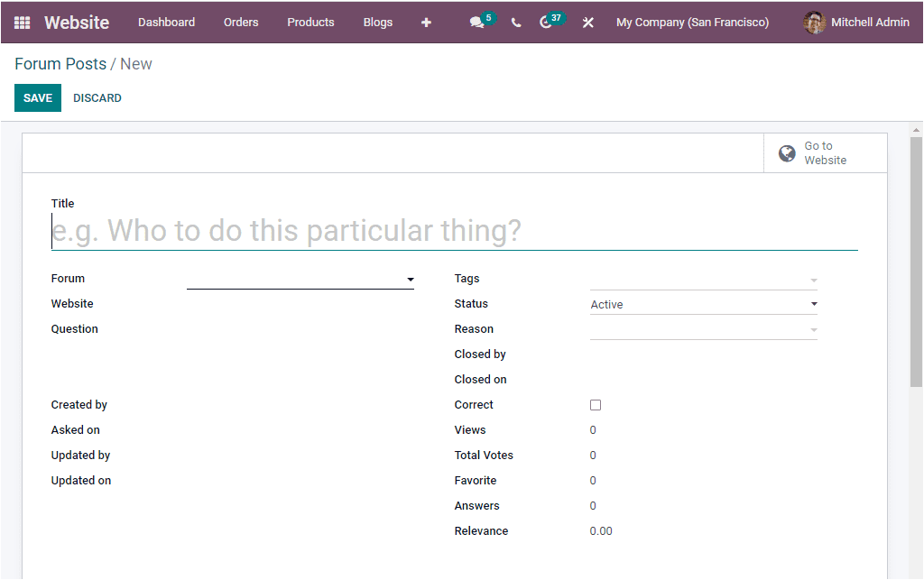Open the conversations chat icon
Screen dimensions: 924x580
tap(476, 22)
